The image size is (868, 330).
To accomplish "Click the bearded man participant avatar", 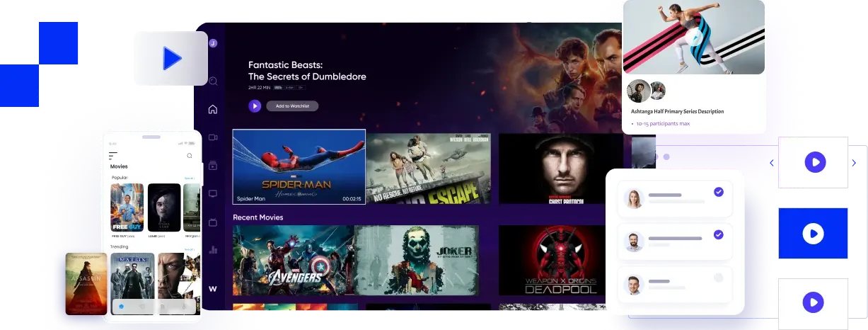I will 633,242.
